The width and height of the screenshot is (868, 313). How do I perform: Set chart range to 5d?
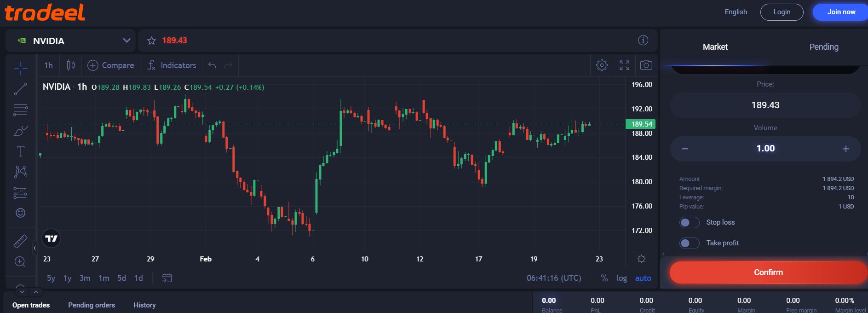(x=121, y=278)
